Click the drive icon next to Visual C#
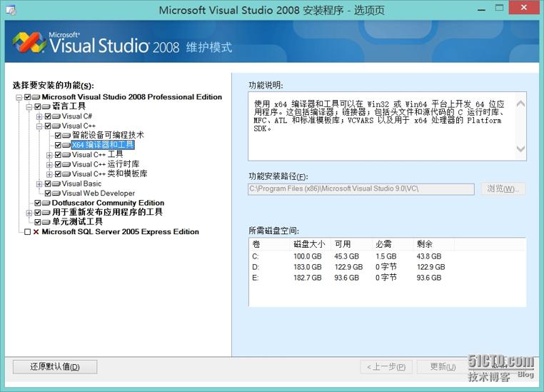544x392 pixels. click(x=56, y=116)
